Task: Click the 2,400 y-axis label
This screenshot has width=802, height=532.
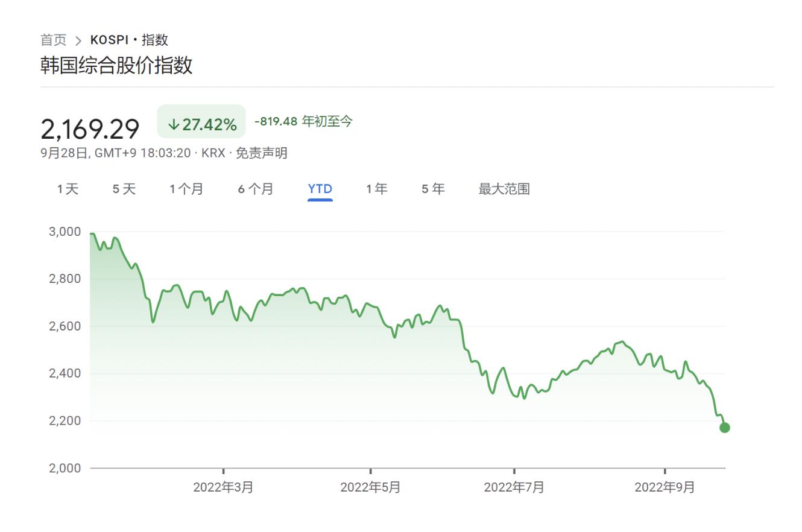Action: point(65,373)
